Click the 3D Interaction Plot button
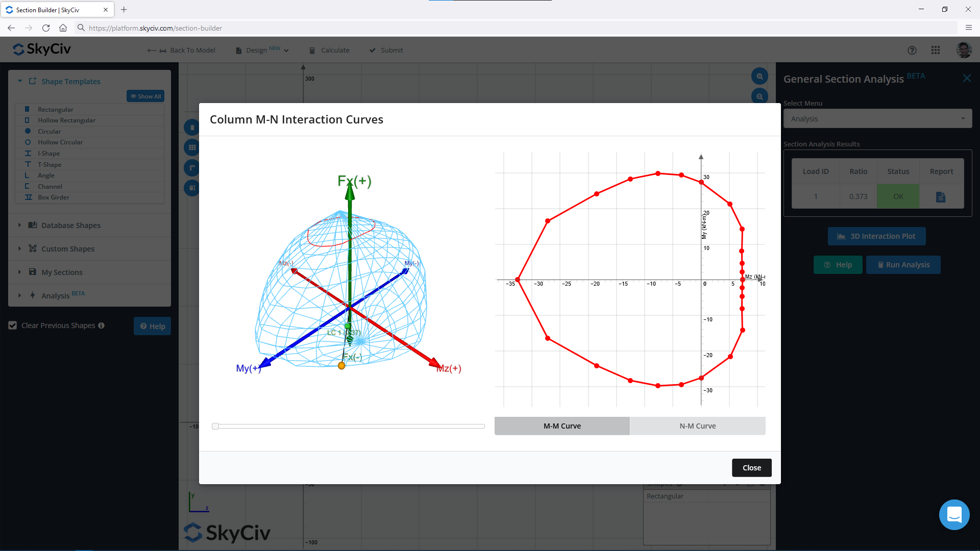 (x=876, y=236)
